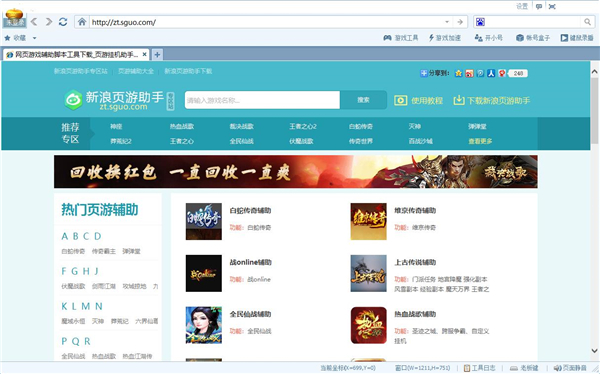Select the 网页游戏辅助脚本工具下载 tab
The height and width of the screenshot is (374, 600).
[77, 55]
